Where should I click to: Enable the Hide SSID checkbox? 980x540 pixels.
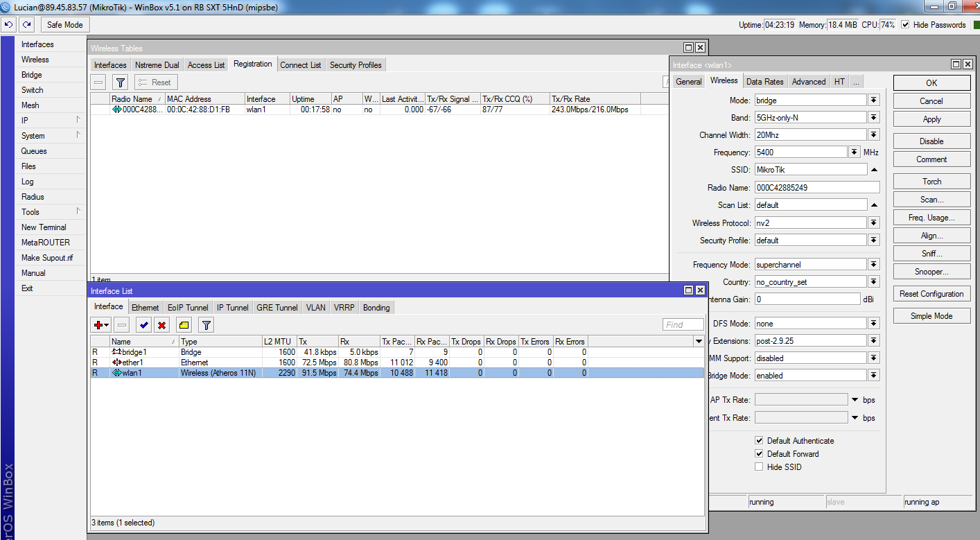[x=759, y=467]
